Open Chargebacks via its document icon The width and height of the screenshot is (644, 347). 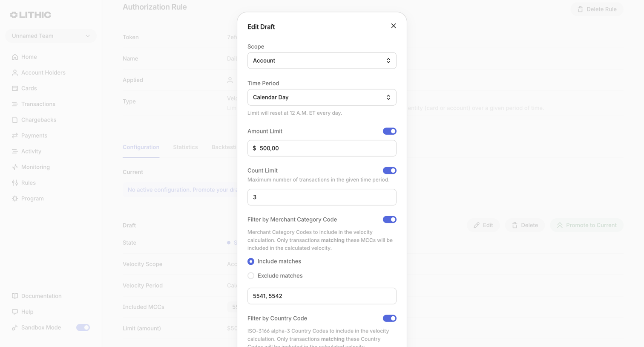[15, 120]
